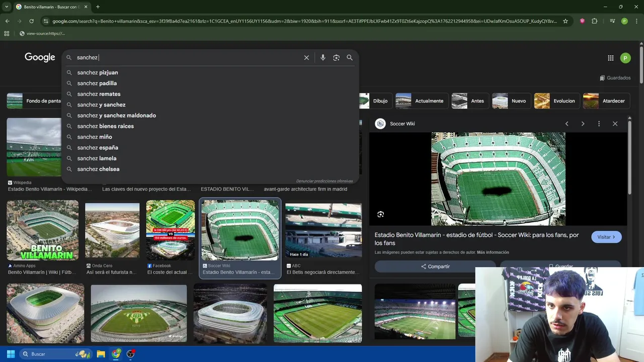Screen dimensions: 644x362
Task: Open Chrome profile avatar in toolbar
Action: click(624, 21)
